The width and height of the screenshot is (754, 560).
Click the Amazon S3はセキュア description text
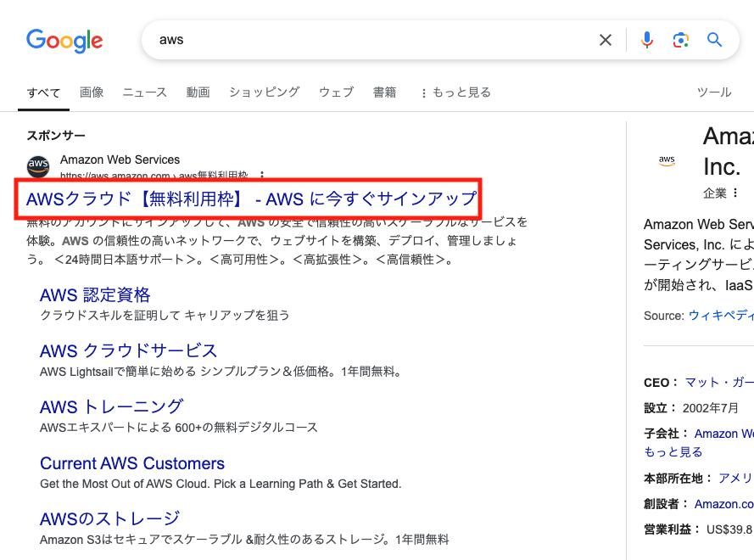point(244,540)
